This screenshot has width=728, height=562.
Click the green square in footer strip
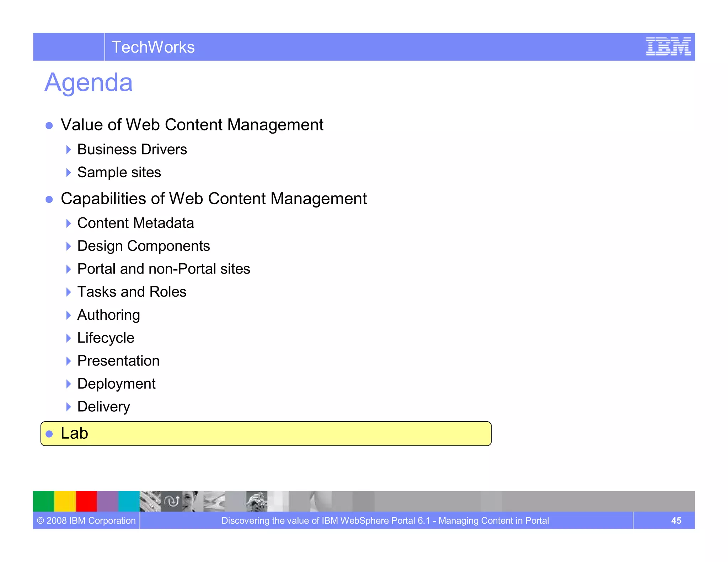[44, 501]
